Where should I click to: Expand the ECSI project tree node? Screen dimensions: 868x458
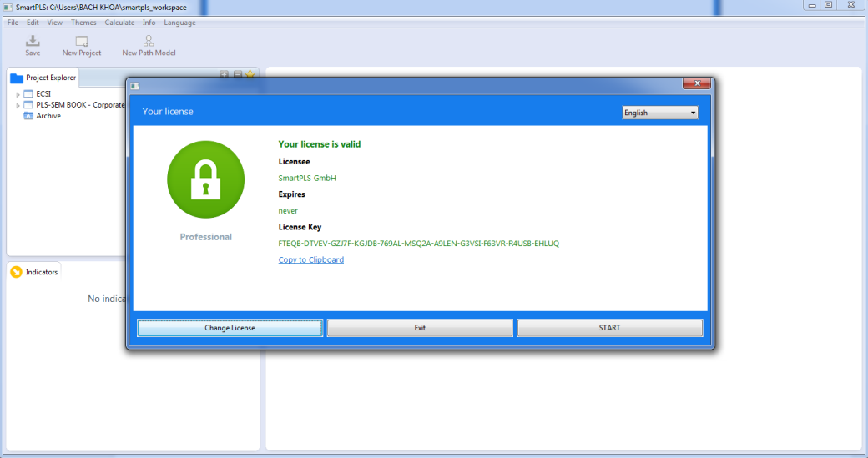[x=18, y=94]
